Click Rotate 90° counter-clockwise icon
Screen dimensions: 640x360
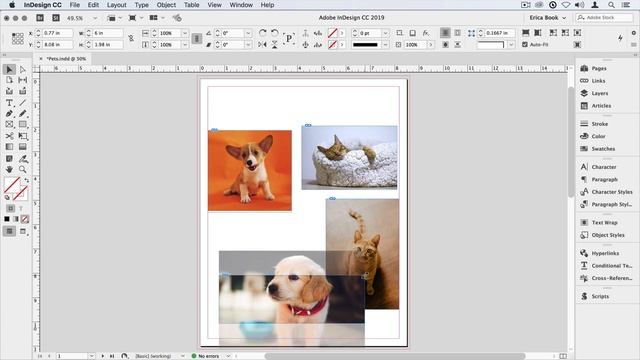[275, 33]
